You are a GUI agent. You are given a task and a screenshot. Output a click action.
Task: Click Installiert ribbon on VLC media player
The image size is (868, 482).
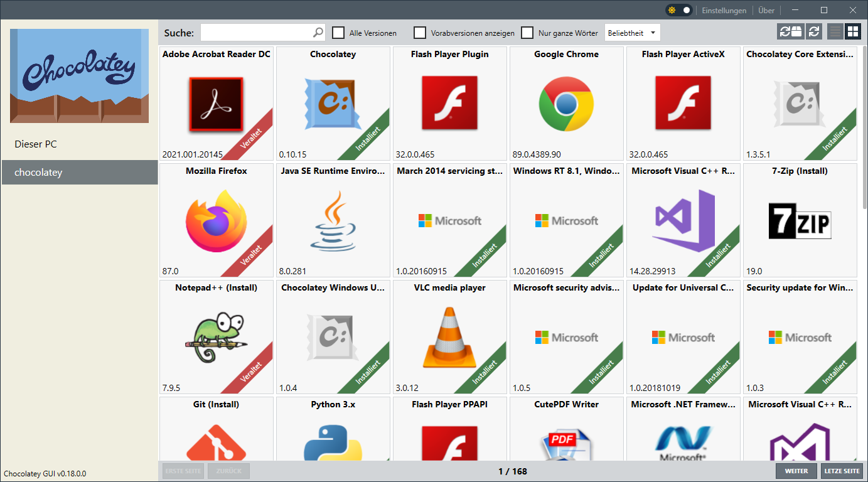click(x=484, y=371)
